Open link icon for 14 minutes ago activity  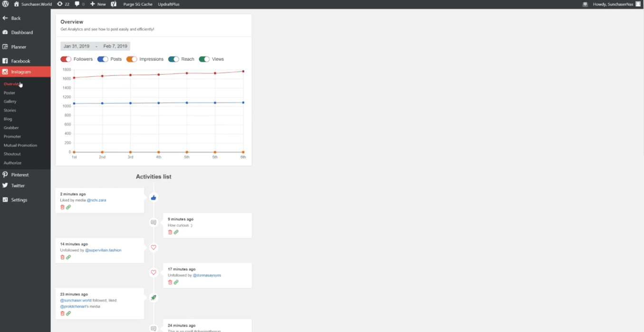pyautogui.click(x=68, y=257)
